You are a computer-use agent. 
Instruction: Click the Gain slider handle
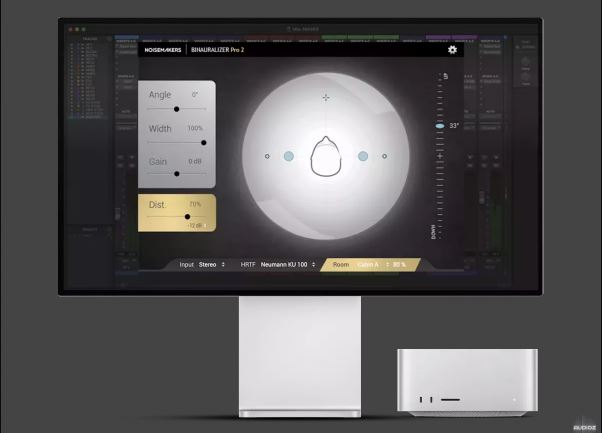[x=177, y=174]
